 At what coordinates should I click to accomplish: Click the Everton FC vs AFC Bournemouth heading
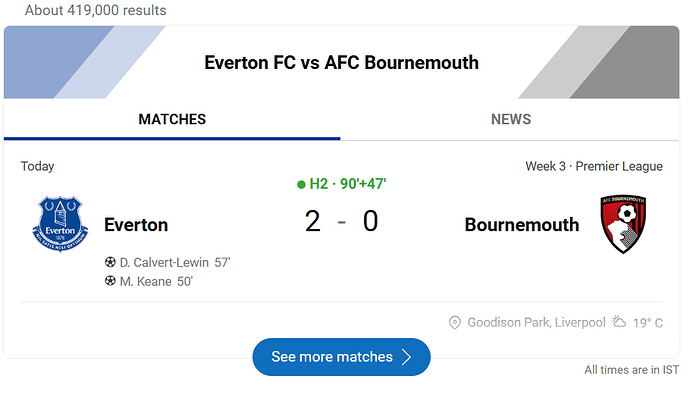pyautogui.click(x=341, y=63)
